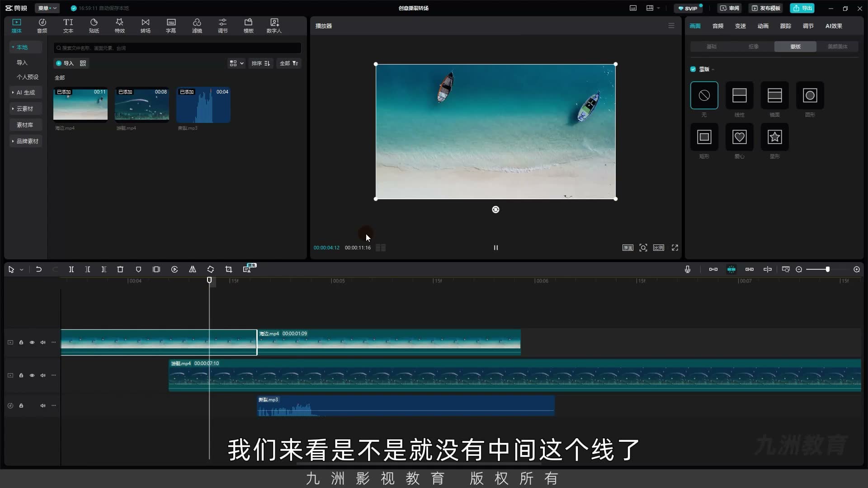This screenshot has height=488, width=868.
Task: Click the microphone record voiceover icon
Action: (x=688, y=269)
